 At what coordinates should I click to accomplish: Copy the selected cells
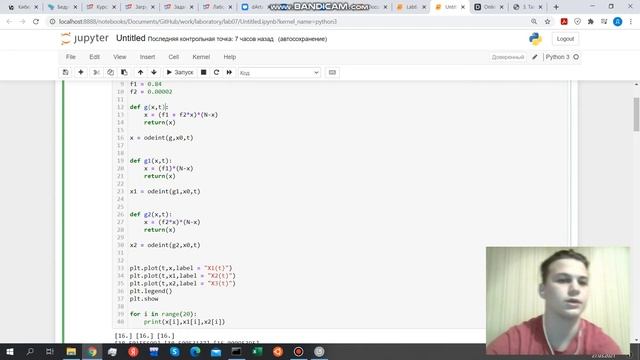[110, 72]
